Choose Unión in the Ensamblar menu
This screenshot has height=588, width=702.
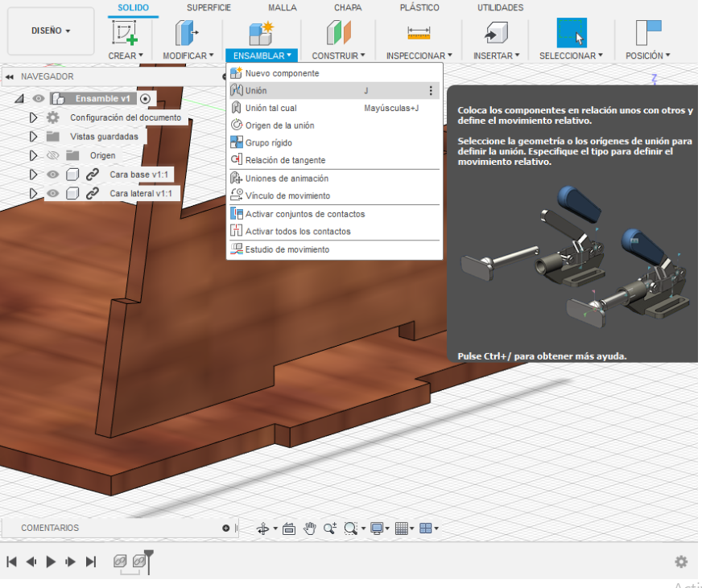tap(334, 90)
